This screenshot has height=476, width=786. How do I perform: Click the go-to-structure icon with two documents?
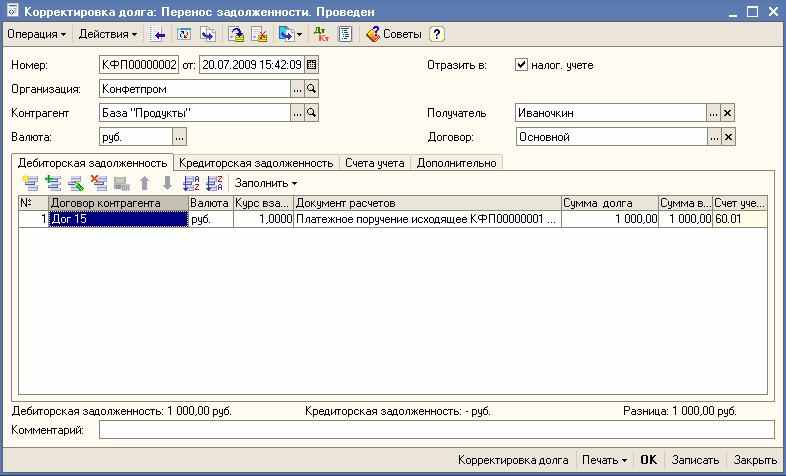coord(208,35)
